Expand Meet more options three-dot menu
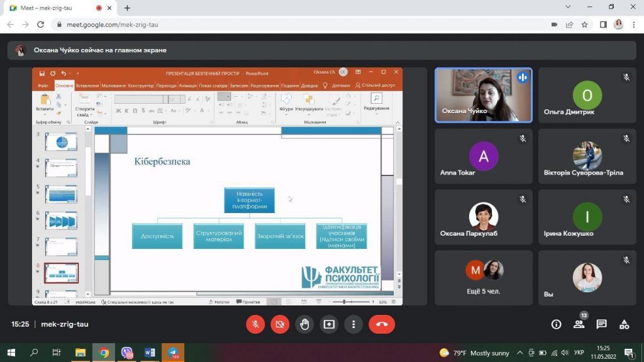 click(x=354, y=324)
